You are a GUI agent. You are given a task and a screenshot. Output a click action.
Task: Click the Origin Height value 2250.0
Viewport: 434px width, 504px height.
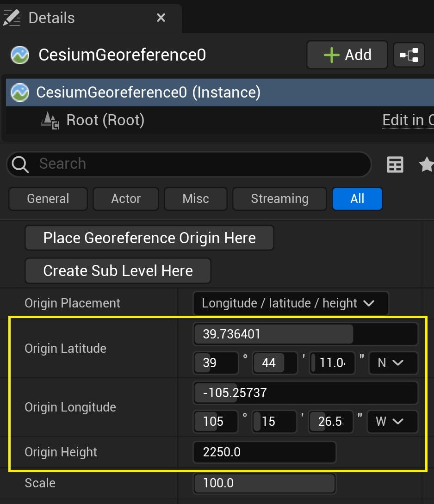265,452
